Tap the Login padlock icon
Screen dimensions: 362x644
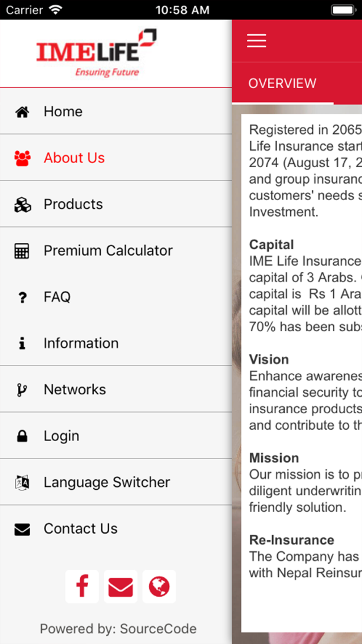pos(22,436)
